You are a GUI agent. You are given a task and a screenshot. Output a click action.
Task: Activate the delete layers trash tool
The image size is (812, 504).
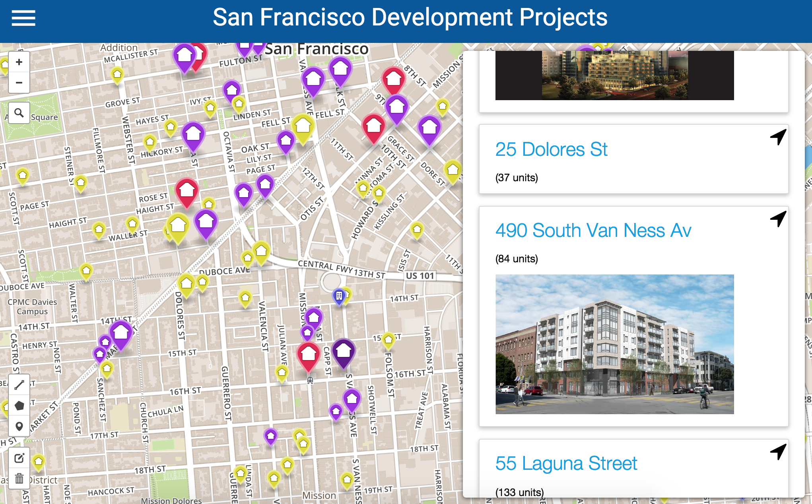[19, 479]
